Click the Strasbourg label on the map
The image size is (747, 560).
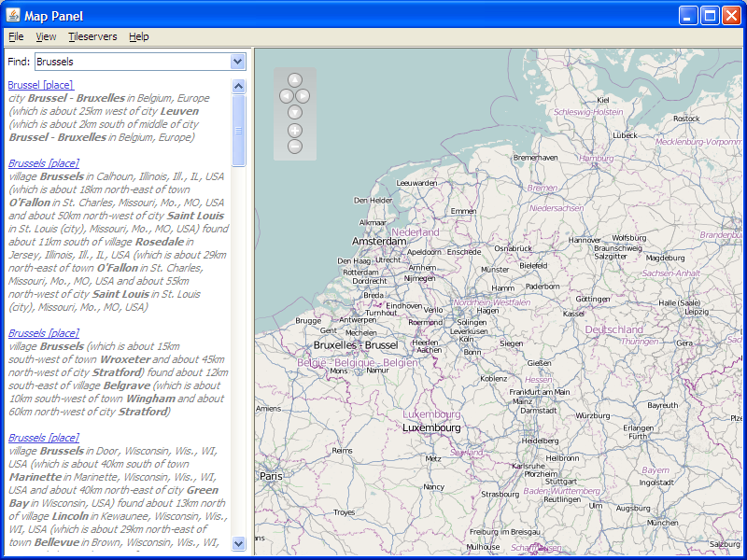[500, 495]
